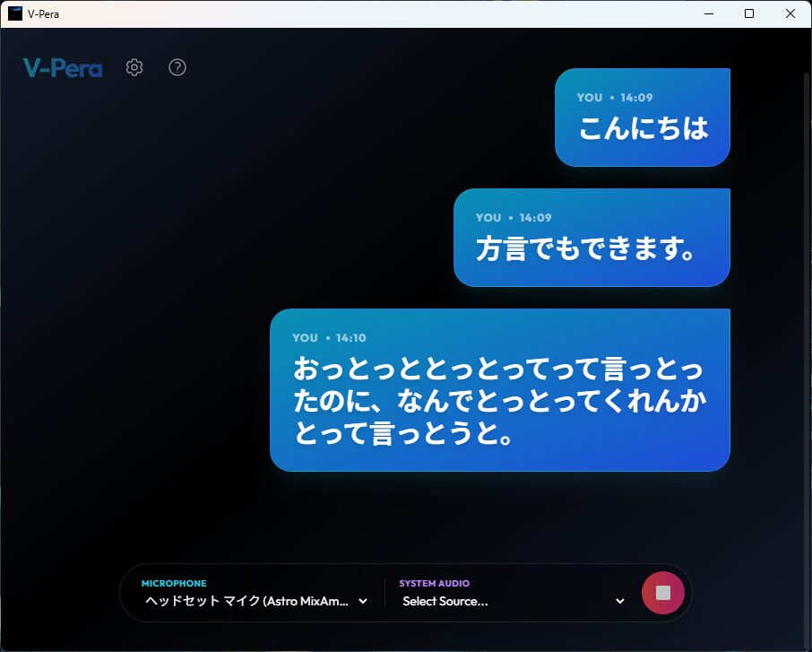Minimize the V-Pera window
The height and width of the screenshot is (652, 812).
(x=709, y=13)
